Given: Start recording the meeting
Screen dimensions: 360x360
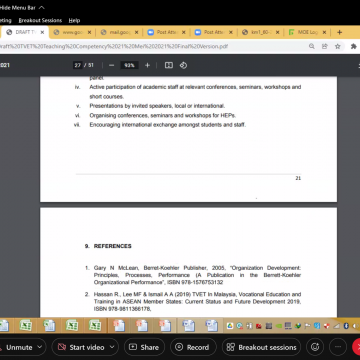Looking at the screenshot, I should tap(193, 347).
